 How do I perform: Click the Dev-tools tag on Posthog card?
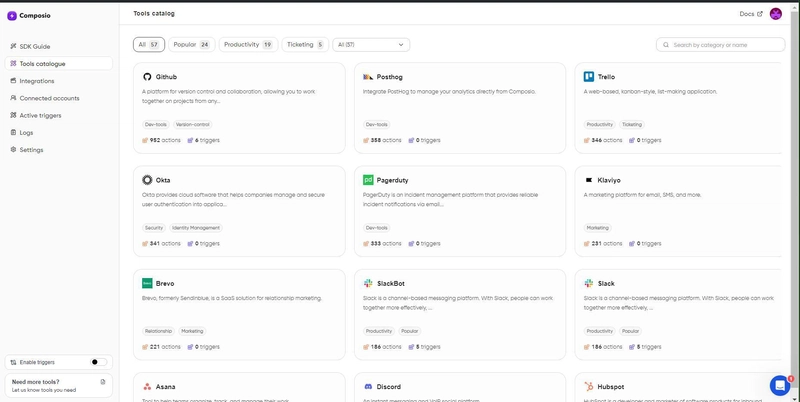click(377, 124)
